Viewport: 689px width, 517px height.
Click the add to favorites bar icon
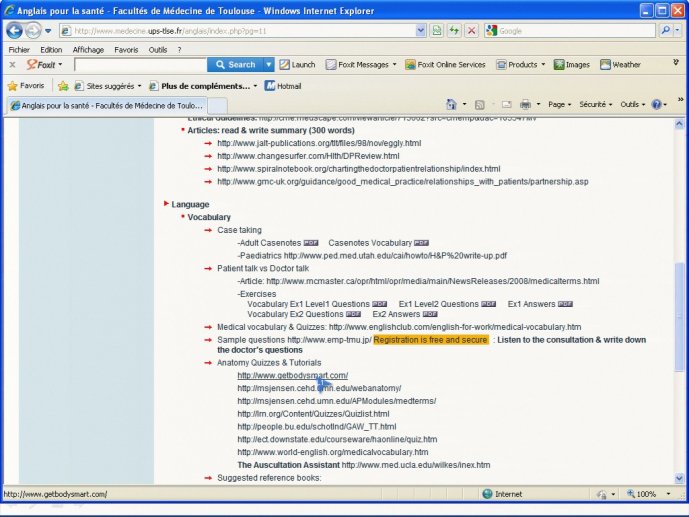63,86
